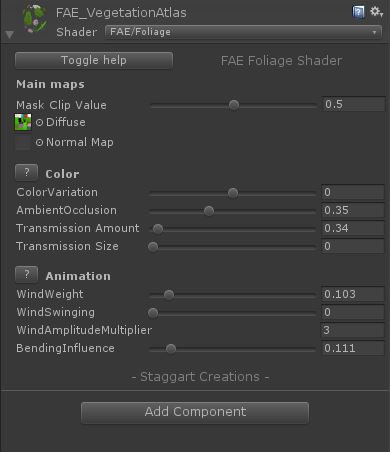Click the Diffuse texture thumbnail
The width and height of the screenshot is (390, 452).
pos(23,122)
